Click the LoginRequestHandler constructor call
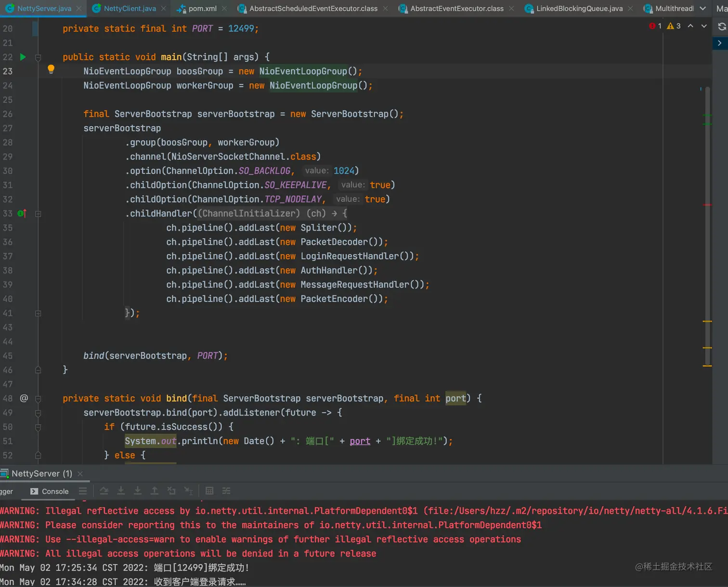 pos(357,256)
